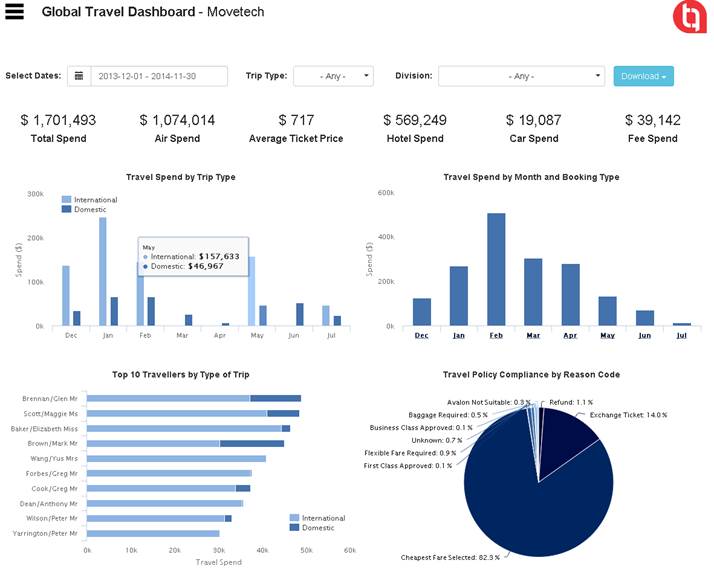Expand the Trip Type dropdown
This screenshot has width=714, height=578.
333,76
